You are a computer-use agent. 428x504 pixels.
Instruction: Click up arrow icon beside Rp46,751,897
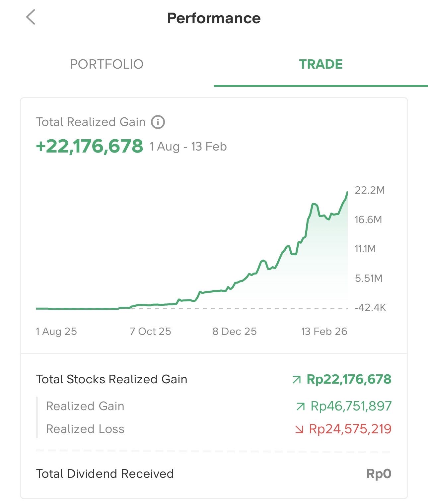pos(300,407)
